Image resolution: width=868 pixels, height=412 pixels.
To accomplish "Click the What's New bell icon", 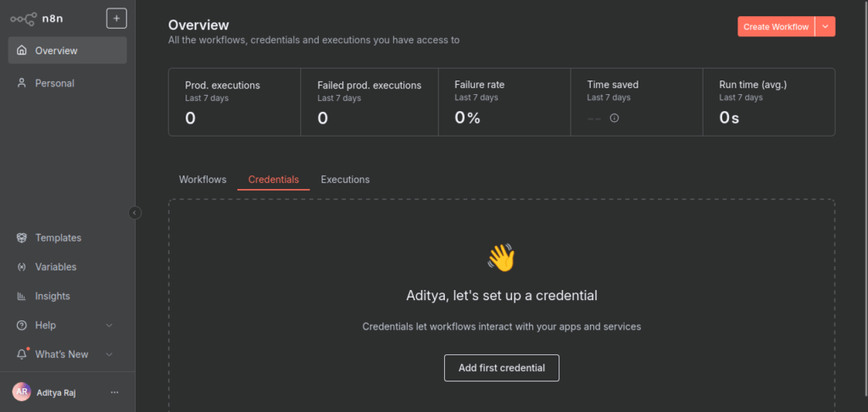I will click(x=22, y=354).
